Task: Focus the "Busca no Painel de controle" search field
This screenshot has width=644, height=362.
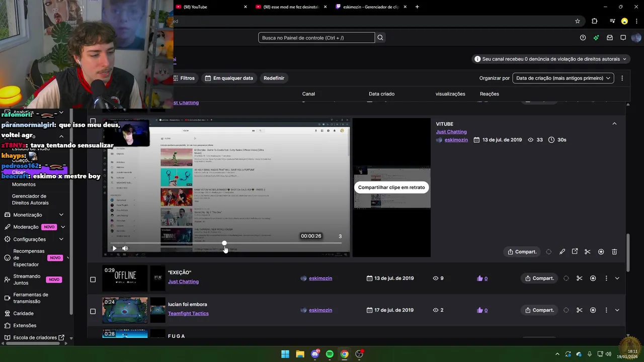Action: [x=316, y=38]
